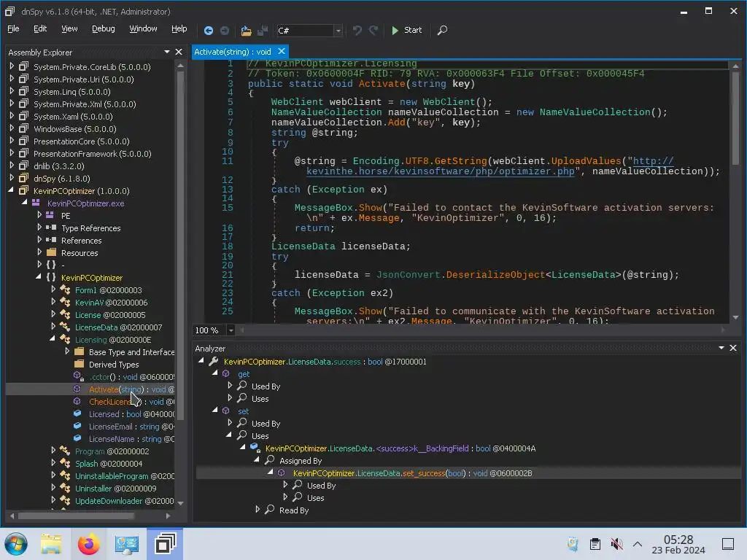Click the wrench icon of LicenseData.success property
This screenshot has height=560, width=747.
[x=214, y=362]
